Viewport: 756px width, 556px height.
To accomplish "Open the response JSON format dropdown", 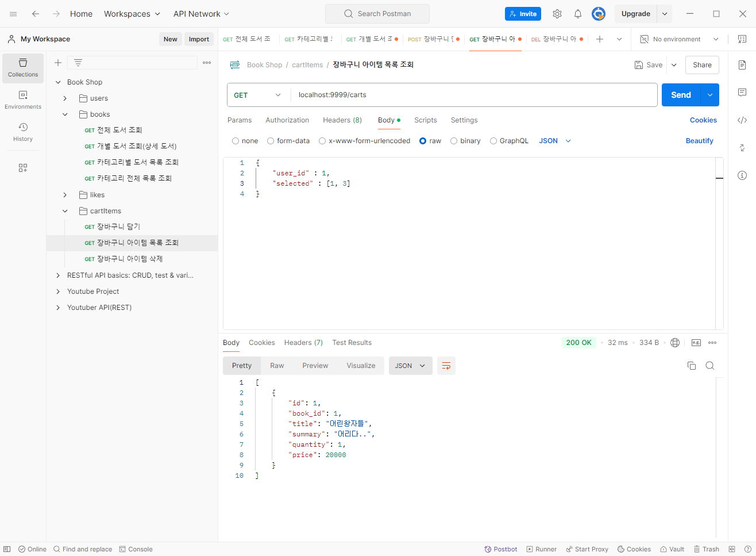I will pos(411,366).
